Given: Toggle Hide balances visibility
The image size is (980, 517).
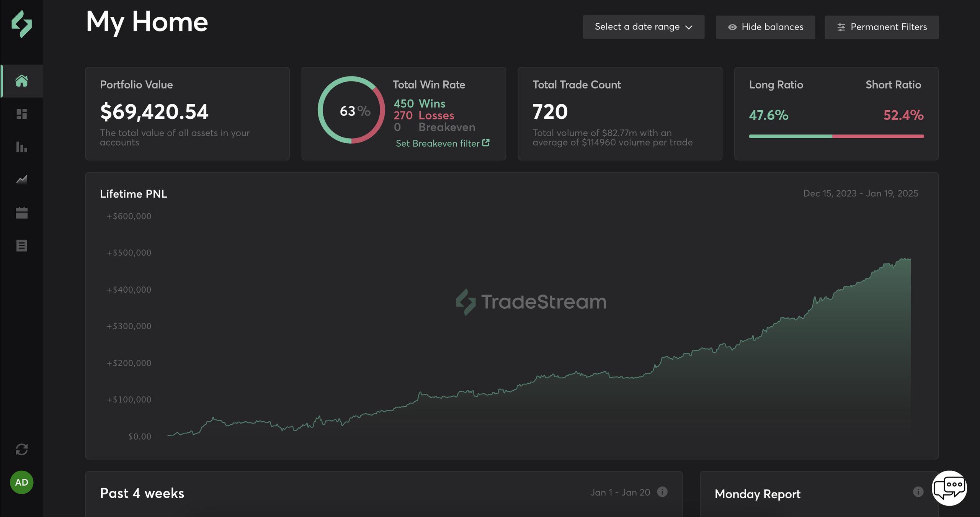Looking at the screenshot, I should [765, 27].
